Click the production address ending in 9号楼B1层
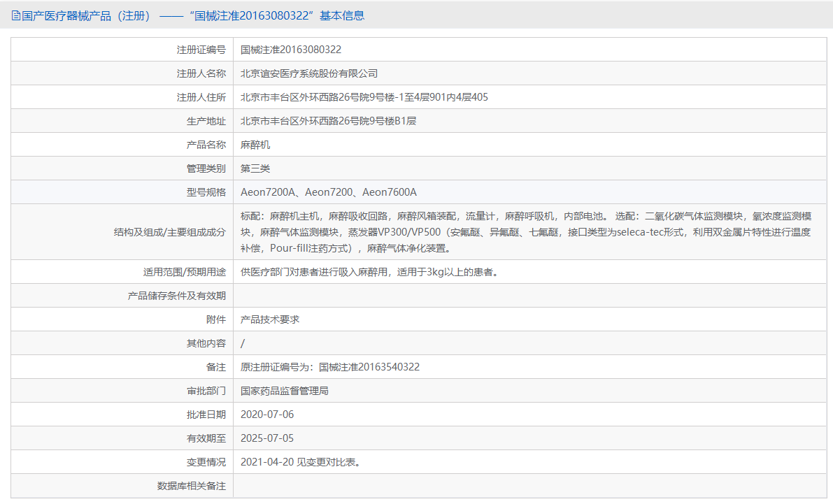Screen dimensions: 833x504 (328, 121)
